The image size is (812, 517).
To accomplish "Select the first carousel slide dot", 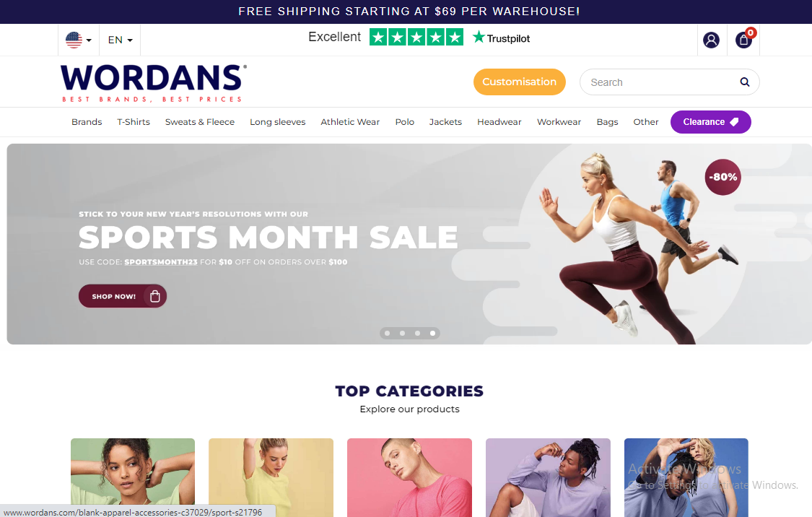I will click(x=388, y=333).
